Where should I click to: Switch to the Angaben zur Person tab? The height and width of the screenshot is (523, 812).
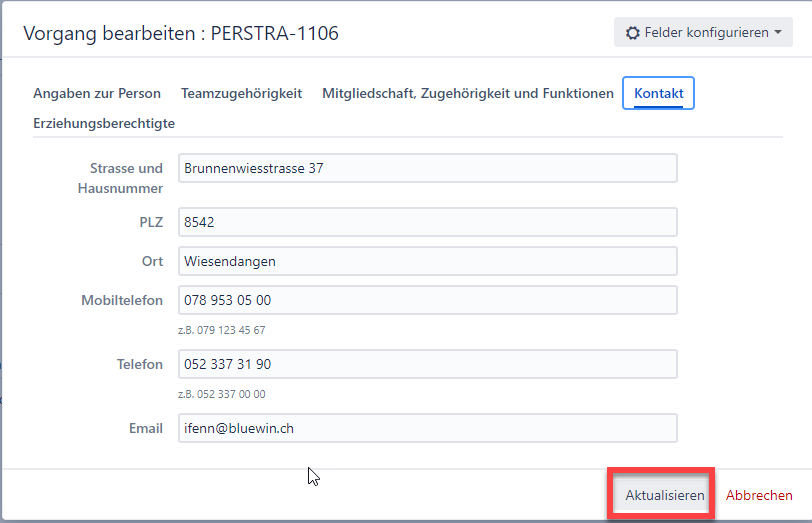pyautogui.click(x=97, y=93)
